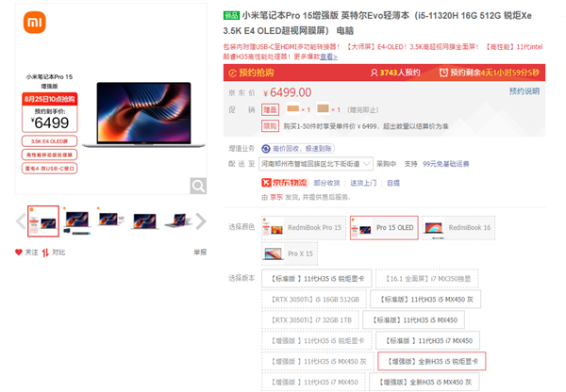Screen dimensions: 566x392
Task: Click the 自提 pickup link
Action: [393, 183]
